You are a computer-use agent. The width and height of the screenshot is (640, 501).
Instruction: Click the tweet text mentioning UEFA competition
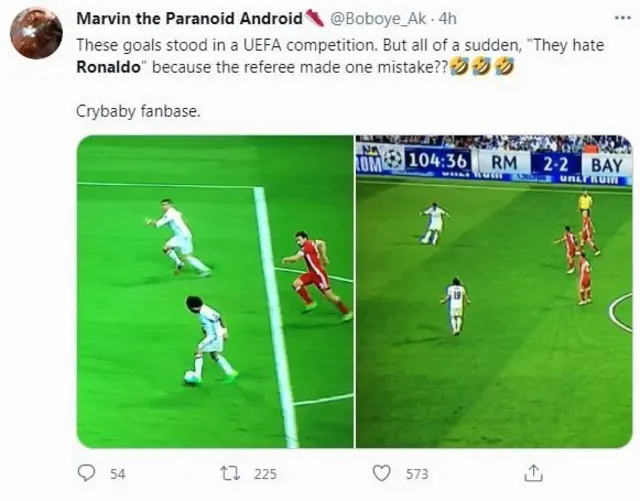click(340, 56)
